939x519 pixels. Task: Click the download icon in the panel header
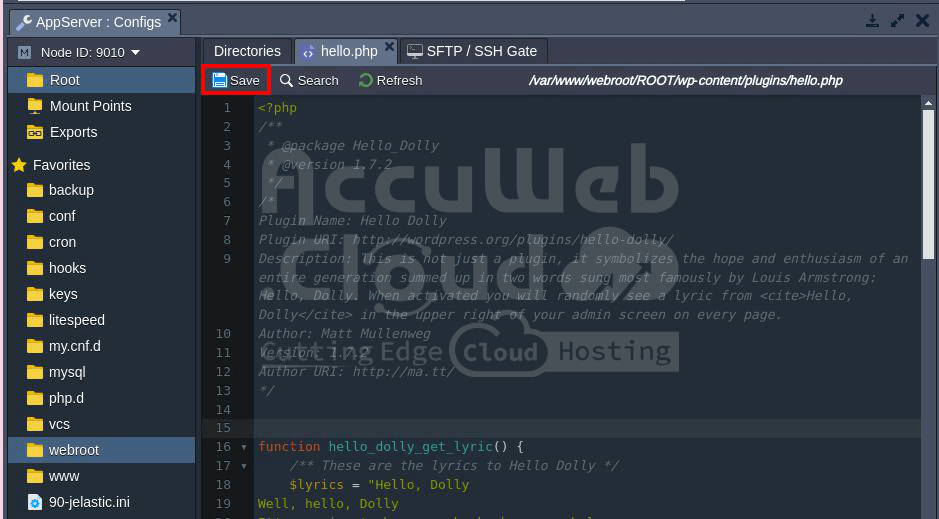point(872,21)
